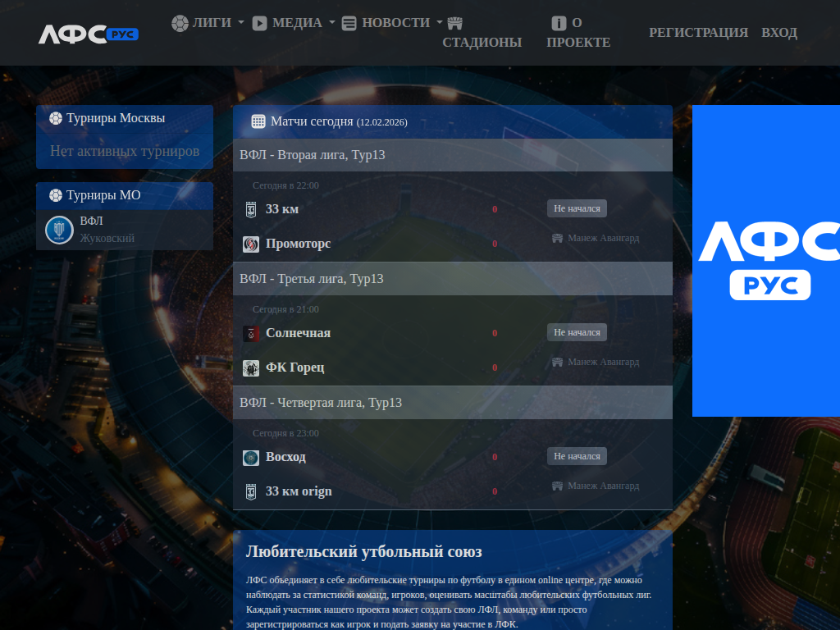Click the РЕГИСТРАЦИЯ link
Image resolution: width=840 pixels, height=630 pixels.
click(698, 33)
